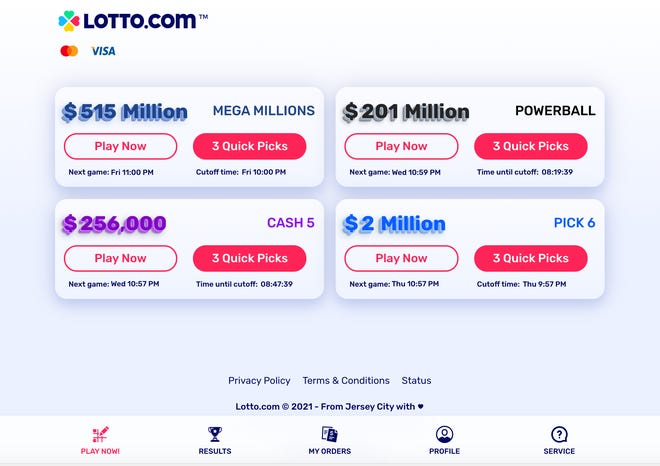
Task: Open the My Orders tickets icon
Action: point(329,434)
